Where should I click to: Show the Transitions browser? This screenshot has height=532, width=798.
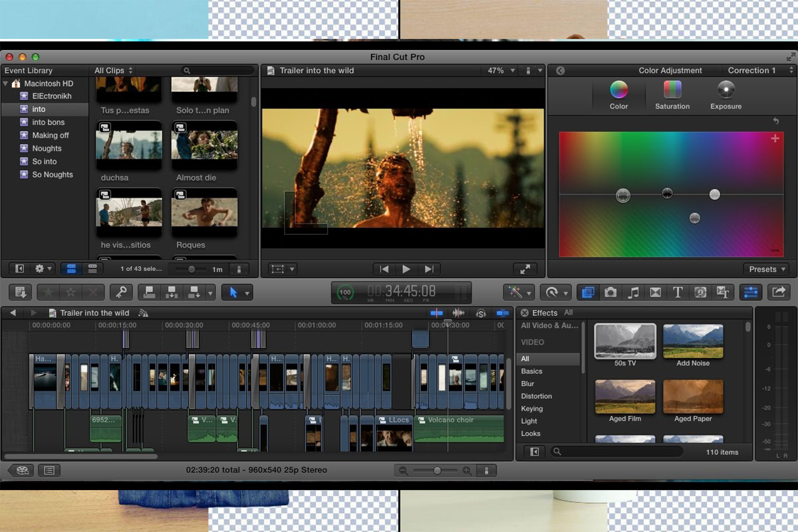[655, 293]
